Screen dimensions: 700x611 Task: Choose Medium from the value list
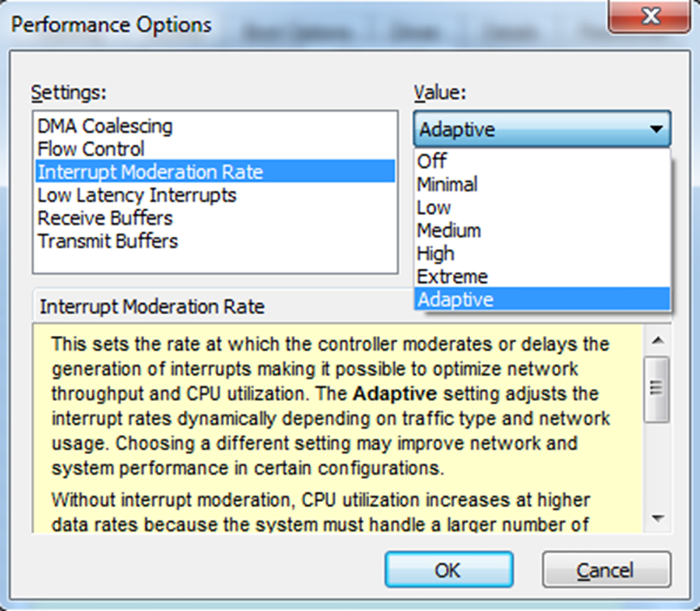[x=542, y=230]
